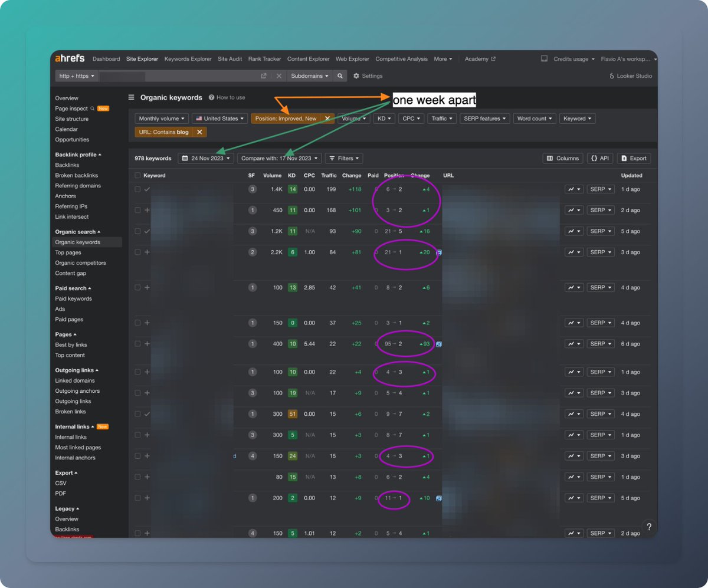Image resolution: width=708 pixels, height=588 pixels.
Task: Open the http + https protocol dropdown
Action: [77, 76]
